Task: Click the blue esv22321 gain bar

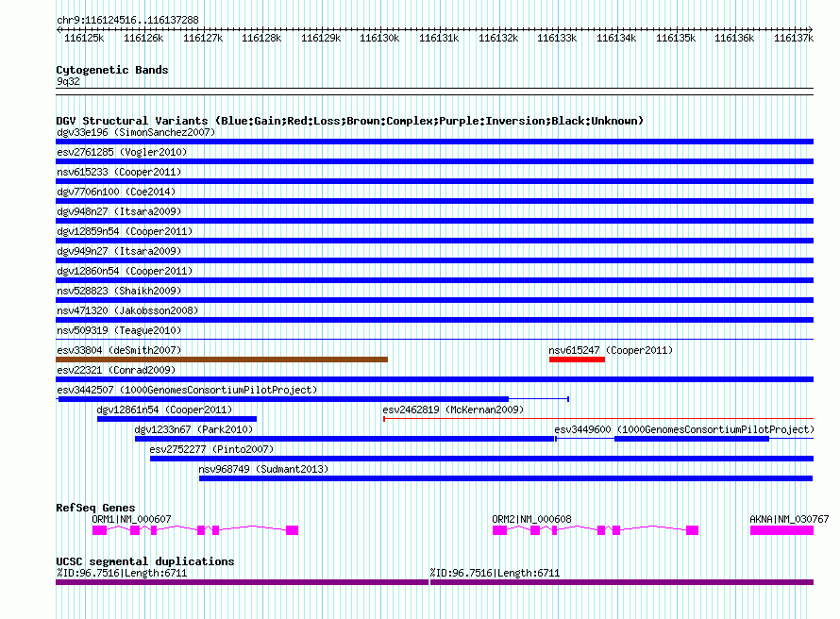Action: pos(434,379)
